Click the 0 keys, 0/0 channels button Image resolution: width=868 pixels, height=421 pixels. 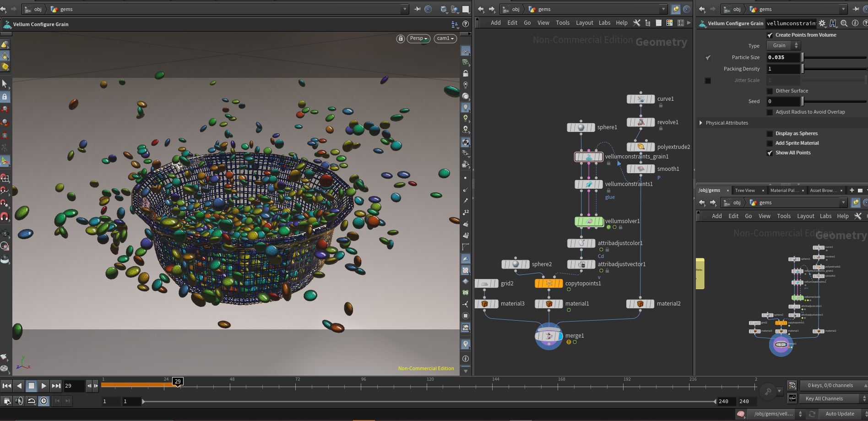830,386
